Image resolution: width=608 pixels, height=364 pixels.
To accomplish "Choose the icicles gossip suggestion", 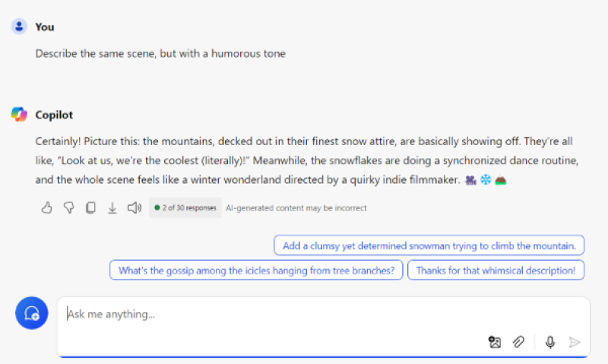I will pos(256,271).
